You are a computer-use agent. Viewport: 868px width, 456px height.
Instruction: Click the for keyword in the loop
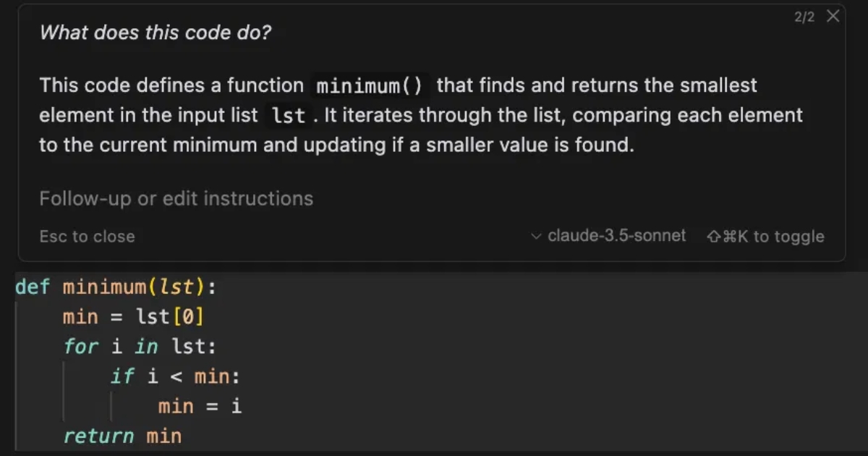coord(80,347)
